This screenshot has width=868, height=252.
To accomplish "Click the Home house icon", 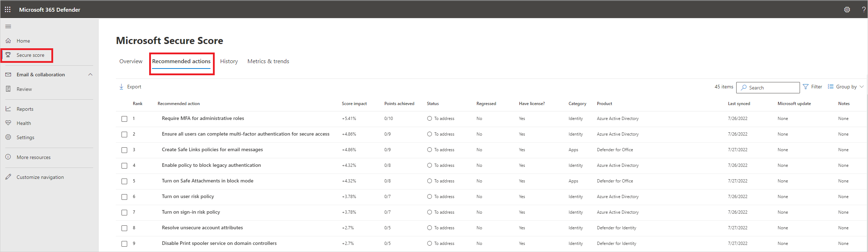I will (x=8, y=41).
